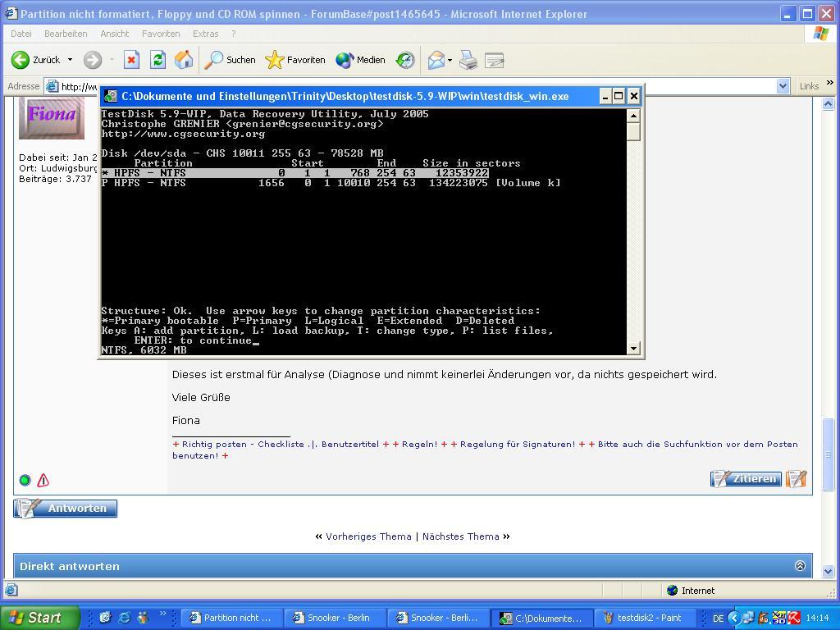Click the Links toolbar label
The height and width of the screenshot is (630, 840).
pyautogui.click(x=809, y=86)
